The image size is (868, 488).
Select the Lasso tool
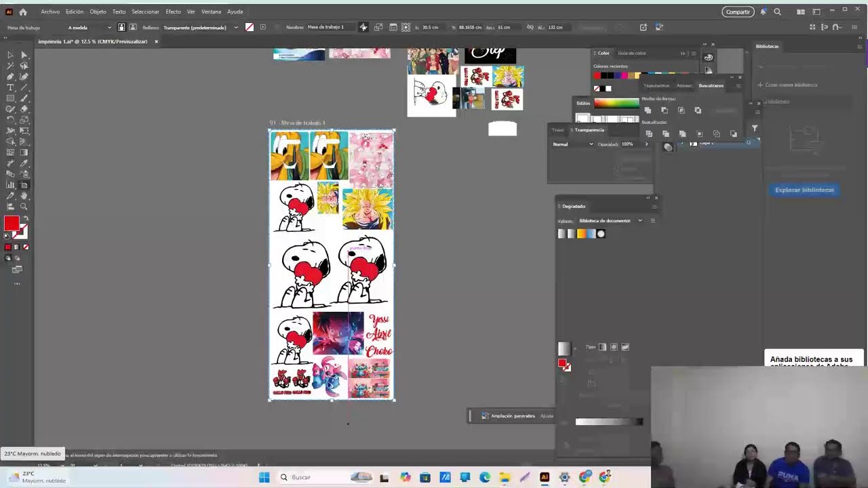[x=24, y=66]
